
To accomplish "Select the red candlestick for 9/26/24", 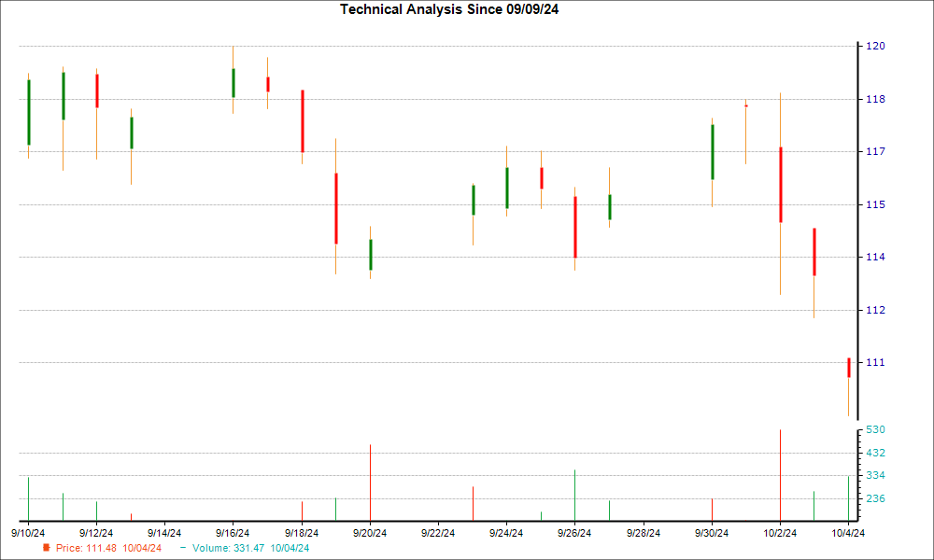I will [x=575, y=228].
